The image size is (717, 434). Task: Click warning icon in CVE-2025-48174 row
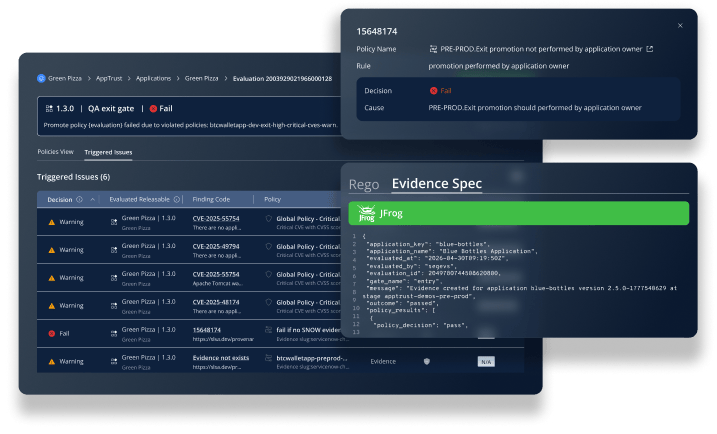click(x=52, y=306)
